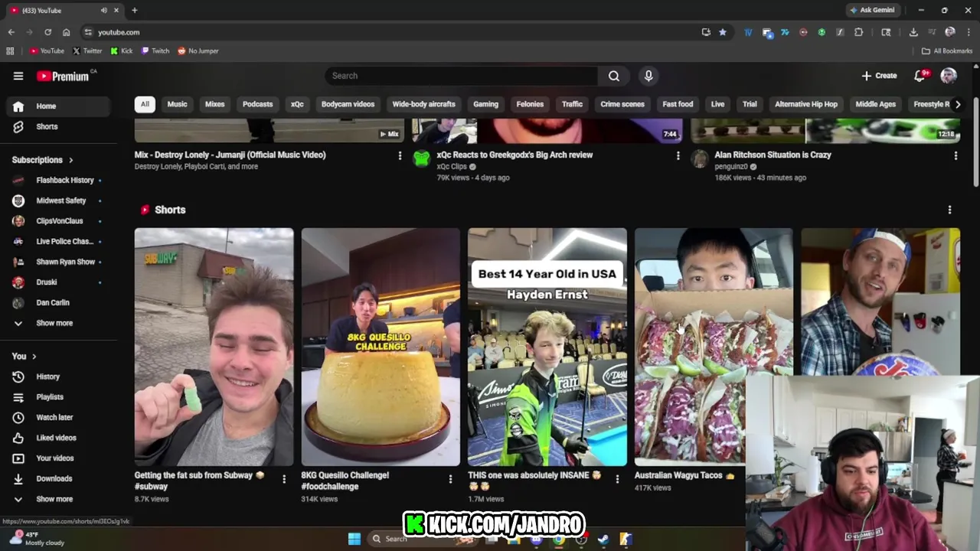
Task: Show more subscriptions in sidebar
Action: (60, 323)
